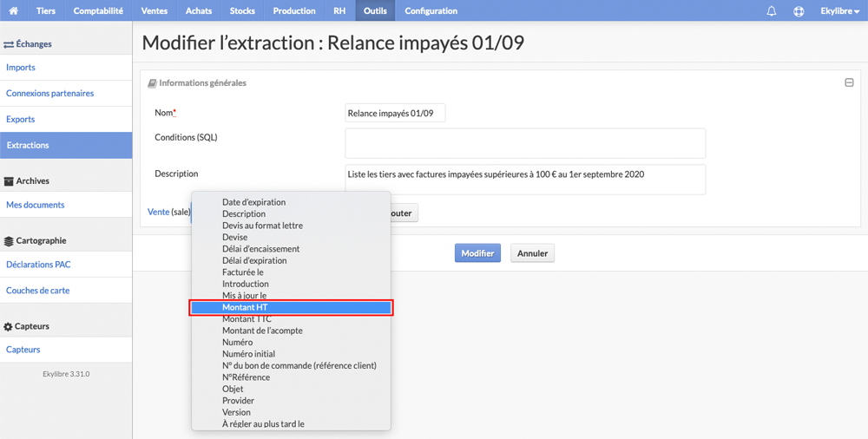Select Facturée le option
This screenshot has width=868, height=439.
291,272
